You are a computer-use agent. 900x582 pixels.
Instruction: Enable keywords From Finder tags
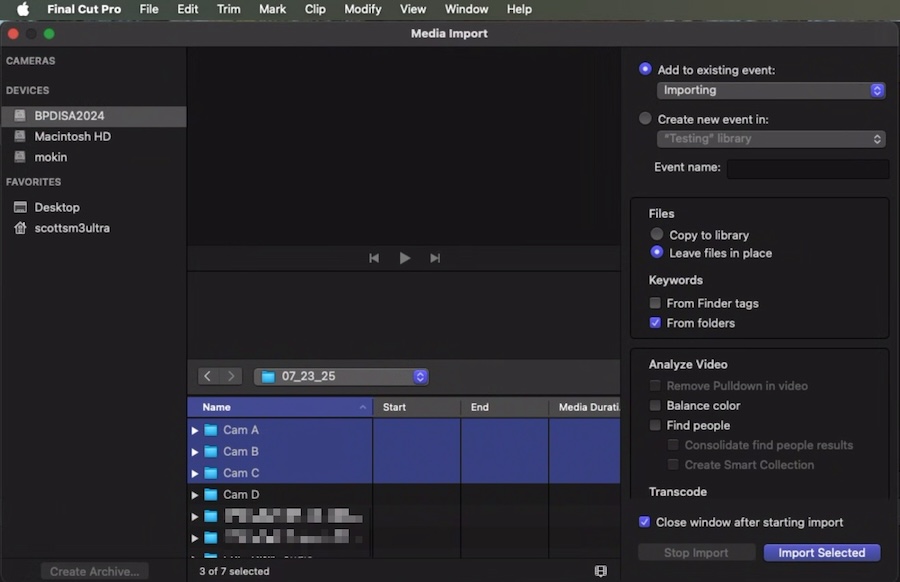pyautogui.click(x=655, y=302)
